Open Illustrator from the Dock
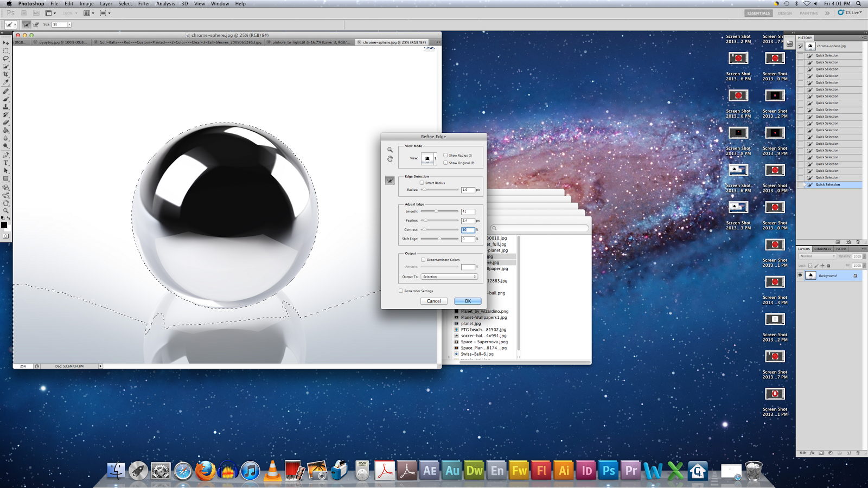 [x=564, y=471]
